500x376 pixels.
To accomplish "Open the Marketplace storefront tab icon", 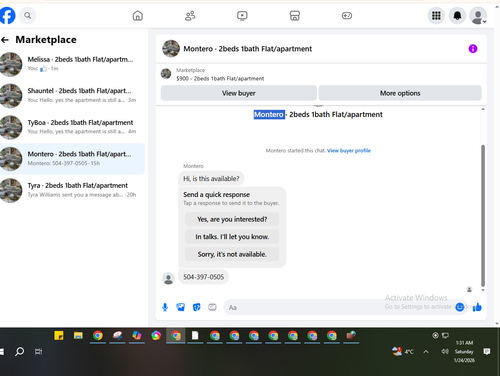I will [295, 16].
